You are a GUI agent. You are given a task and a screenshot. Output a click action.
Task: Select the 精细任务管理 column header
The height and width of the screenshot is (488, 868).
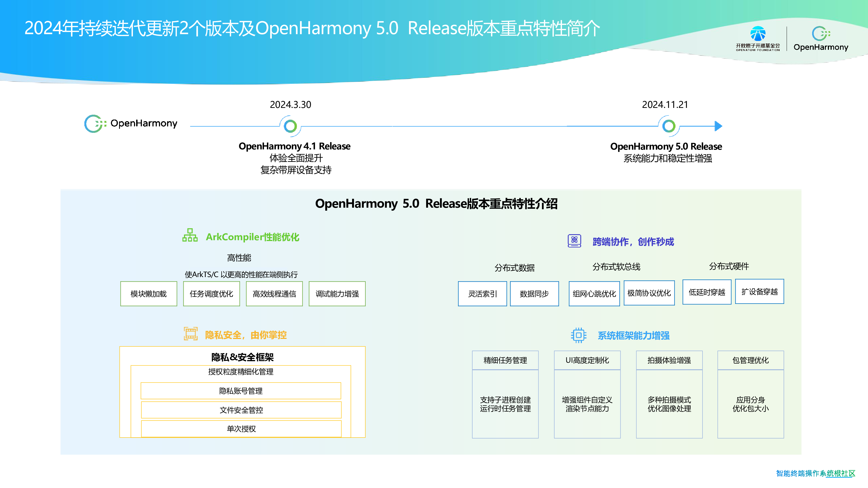(x=505, y=360)
